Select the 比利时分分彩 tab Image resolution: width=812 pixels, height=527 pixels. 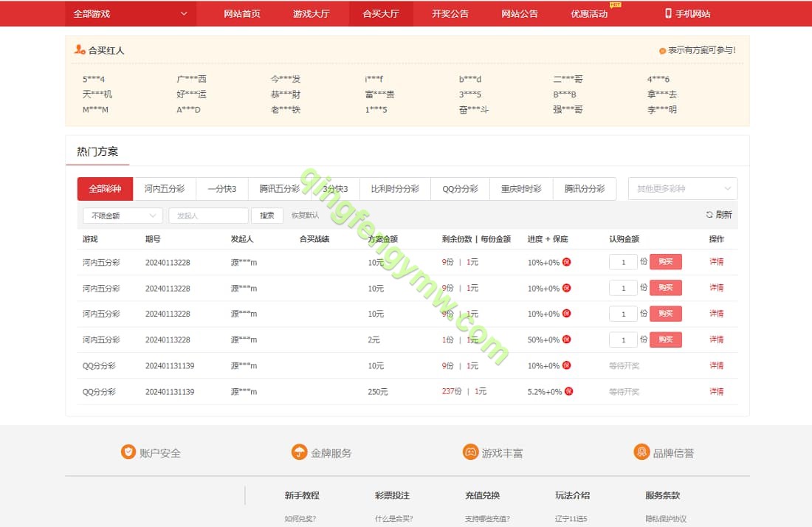(395, 188)
